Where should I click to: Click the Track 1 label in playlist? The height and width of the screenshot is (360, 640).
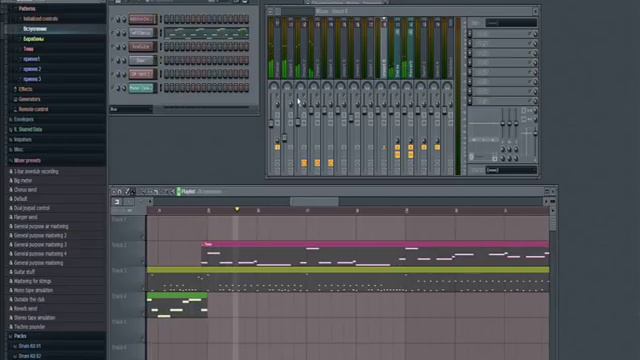119,220
